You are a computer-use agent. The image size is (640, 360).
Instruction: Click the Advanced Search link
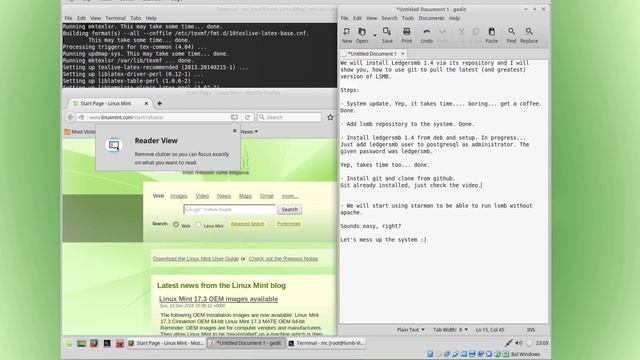(247, 224)
